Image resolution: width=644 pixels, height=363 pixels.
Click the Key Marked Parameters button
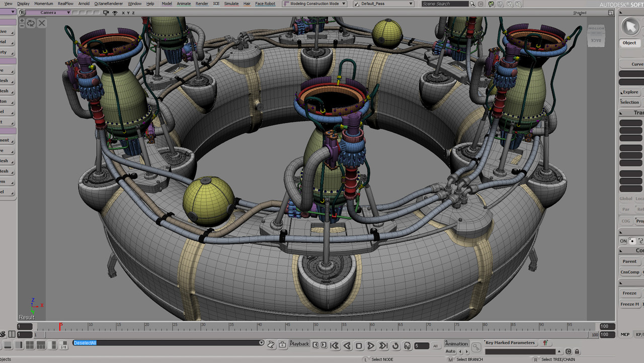pyautogui.click(x=510, y=343)
